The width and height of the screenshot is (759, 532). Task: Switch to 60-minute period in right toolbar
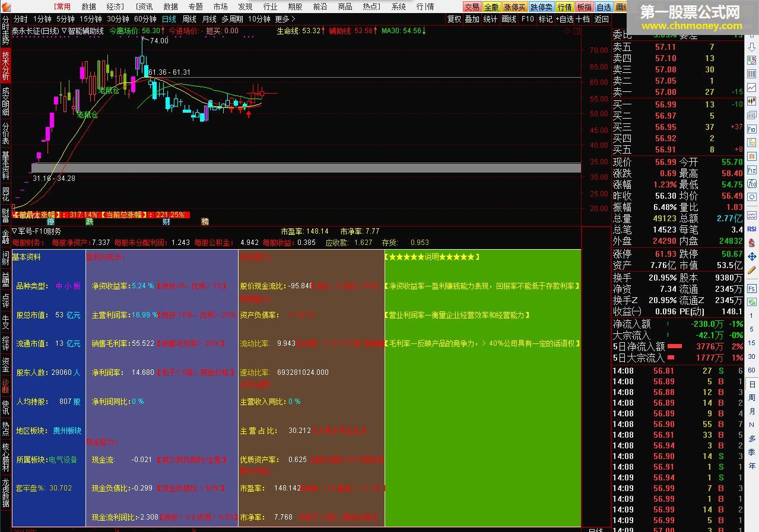click(x=752, y=370)
